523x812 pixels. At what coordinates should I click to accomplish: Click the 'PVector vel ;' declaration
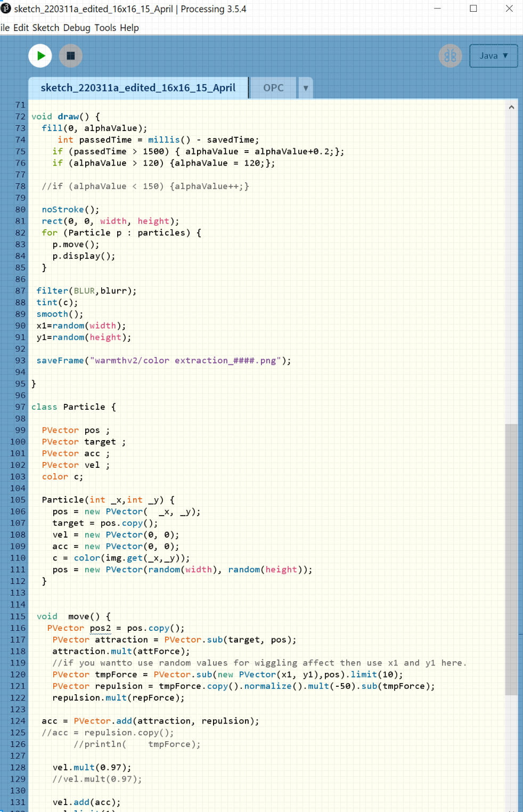tap(76, 466)
